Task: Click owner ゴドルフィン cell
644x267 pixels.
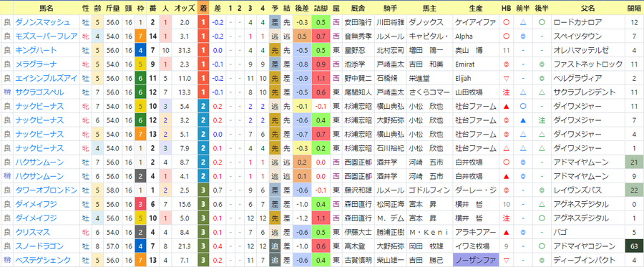Action: tap(430, 190)
